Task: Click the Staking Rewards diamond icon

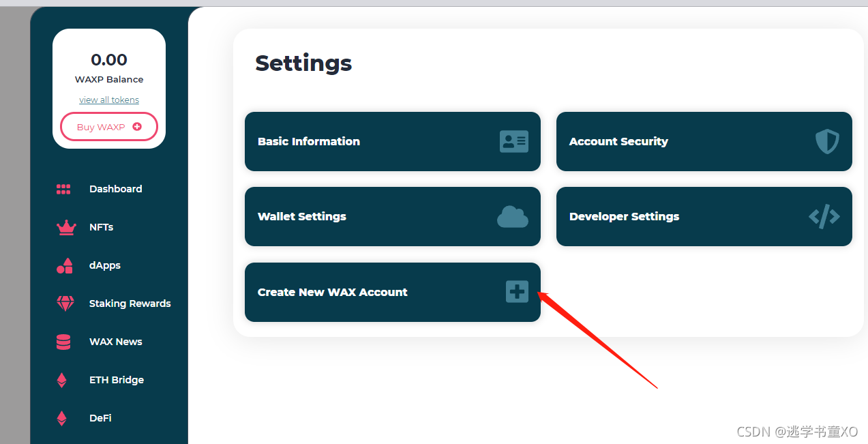Action: point(65,304)
